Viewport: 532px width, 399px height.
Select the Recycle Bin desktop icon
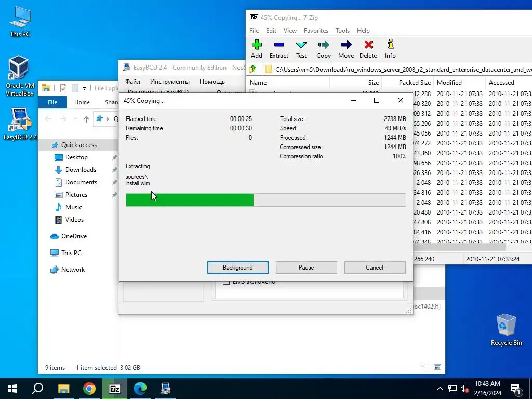point(506,330)
